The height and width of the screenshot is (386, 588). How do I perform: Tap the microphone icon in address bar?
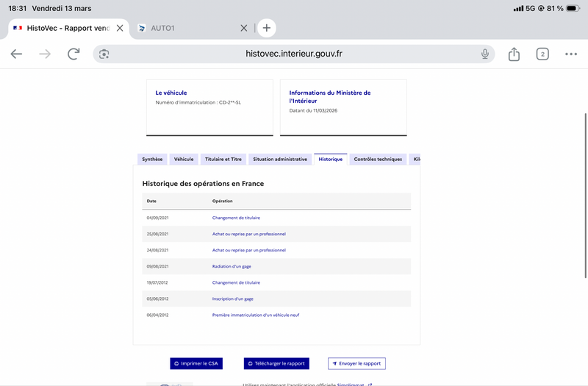[485, 54]
